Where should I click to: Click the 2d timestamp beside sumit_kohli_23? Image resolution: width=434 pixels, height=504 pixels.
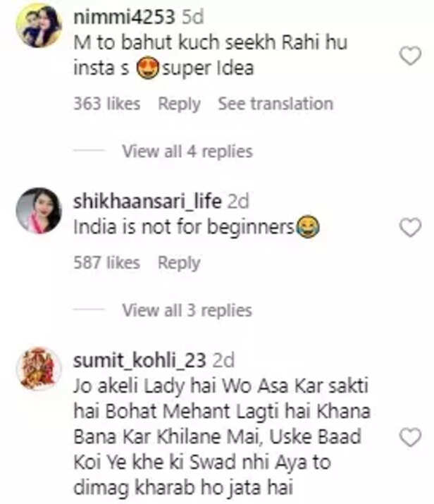tap(223, 361)
